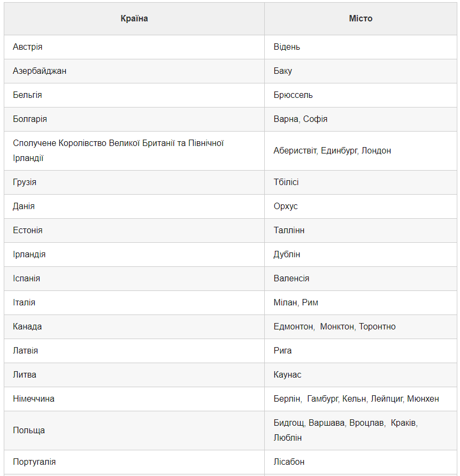Image resolution: width=460 pixels, height=476 pixels.
Task: Select the Болгарія country cell
Action: tap(30, 119)
